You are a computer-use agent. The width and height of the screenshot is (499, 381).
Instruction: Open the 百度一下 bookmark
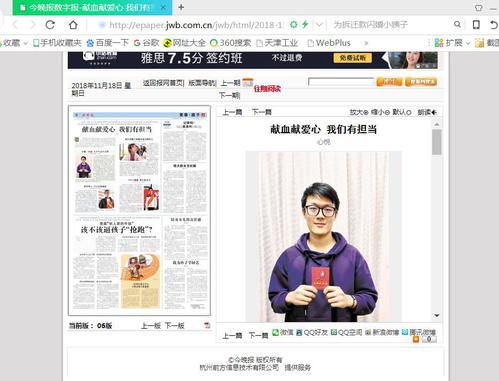[x=107, y=43]
